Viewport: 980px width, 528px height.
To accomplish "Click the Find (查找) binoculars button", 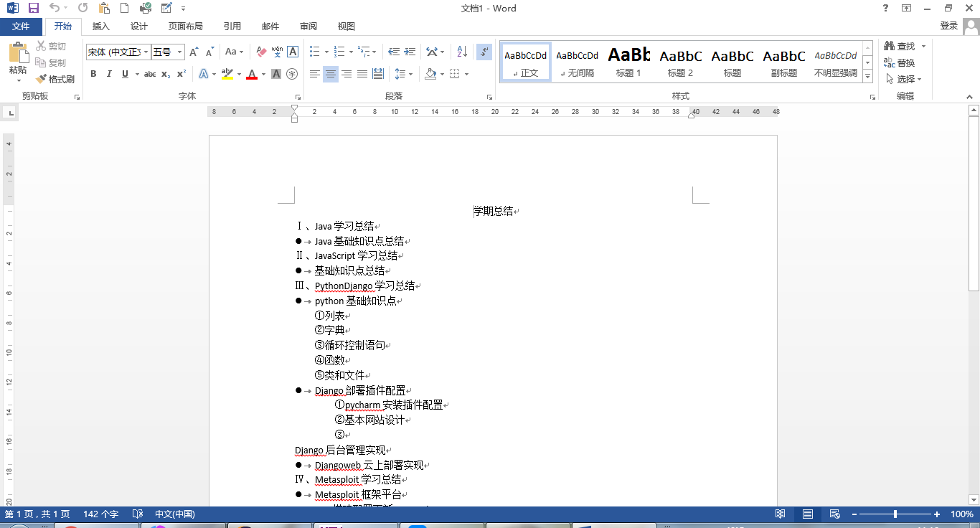I will point(900,46).
